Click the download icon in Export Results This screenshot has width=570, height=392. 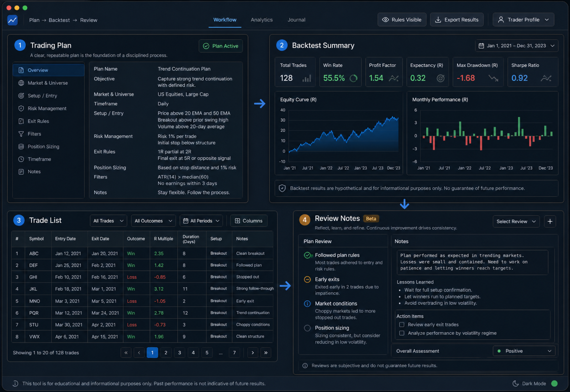pos(438,20)
